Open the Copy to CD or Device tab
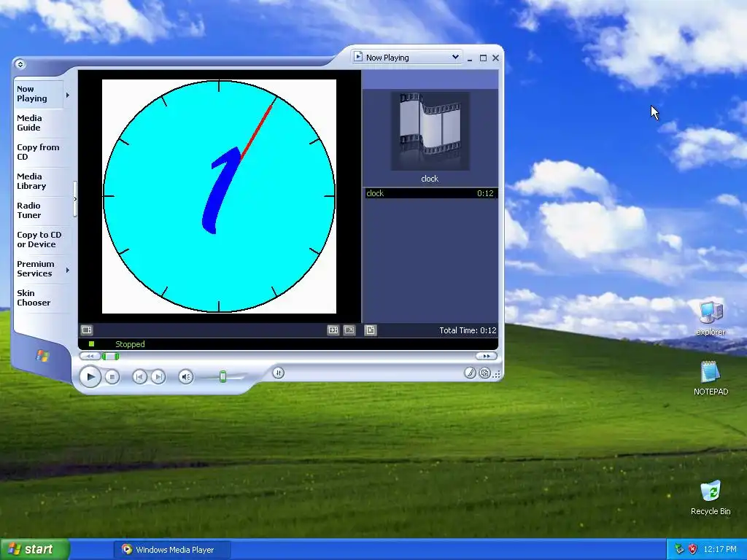This screenshot has height=560, width=747. coord(39,239)
